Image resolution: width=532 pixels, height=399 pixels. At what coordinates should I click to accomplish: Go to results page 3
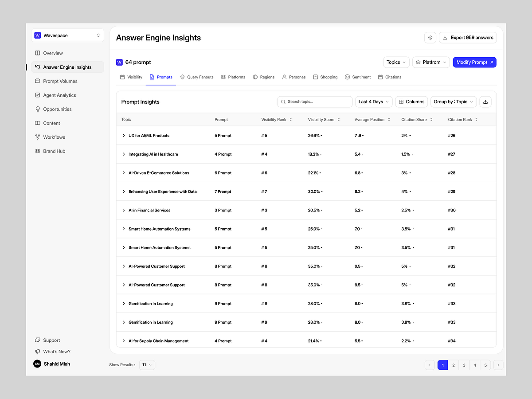point(464,365)
